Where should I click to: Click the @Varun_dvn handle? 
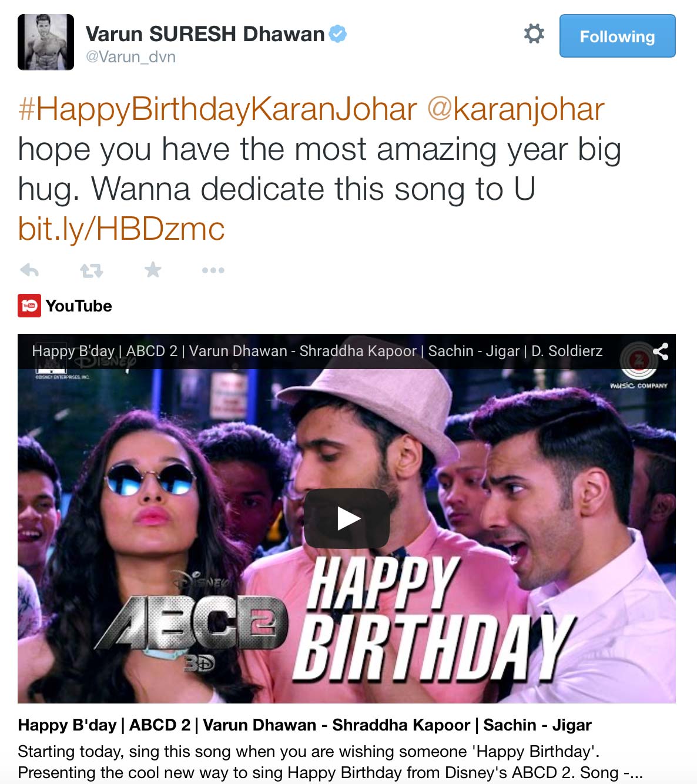click(x=130, y=57)
